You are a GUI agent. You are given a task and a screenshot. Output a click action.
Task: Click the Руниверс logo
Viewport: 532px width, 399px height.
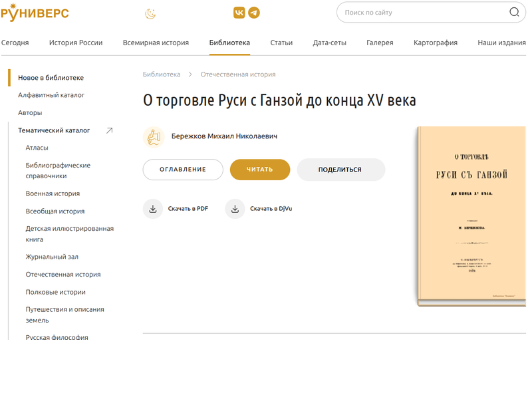click(35, 13)
